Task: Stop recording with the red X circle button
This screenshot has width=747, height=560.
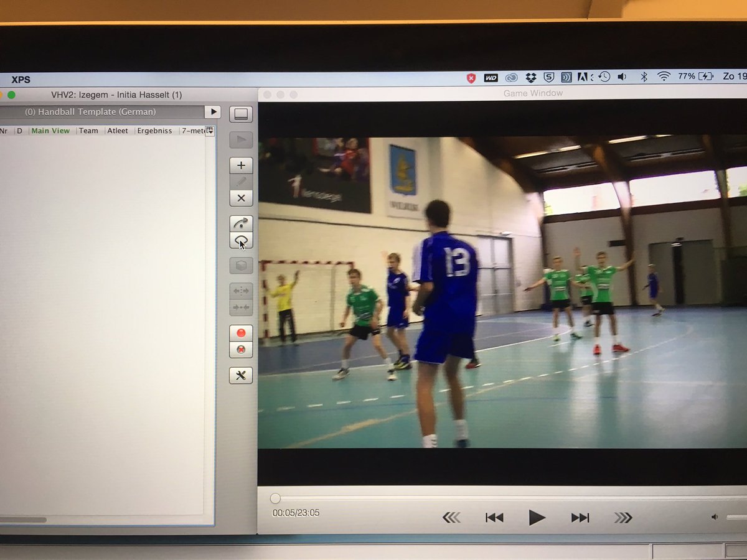Action: (x=241, y=349)
